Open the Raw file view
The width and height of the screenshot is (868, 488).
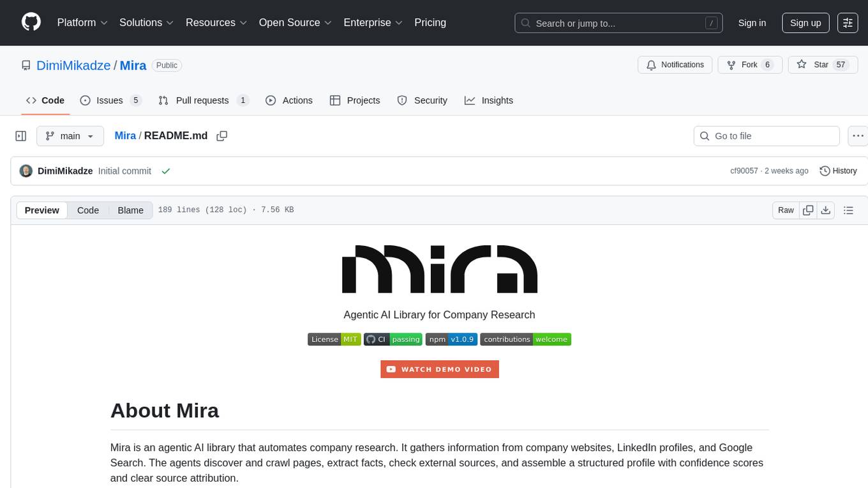786,210
